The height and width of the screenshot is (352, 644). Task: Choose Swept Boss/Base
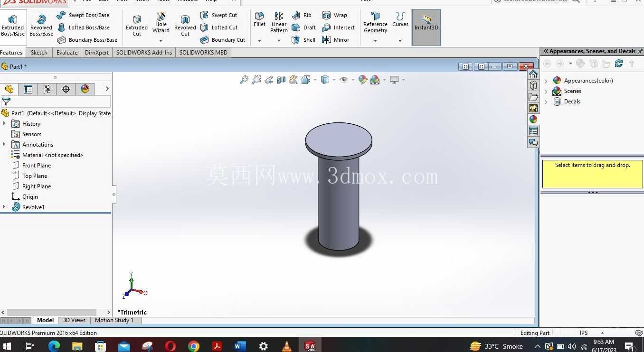click(x=83, y=15)
